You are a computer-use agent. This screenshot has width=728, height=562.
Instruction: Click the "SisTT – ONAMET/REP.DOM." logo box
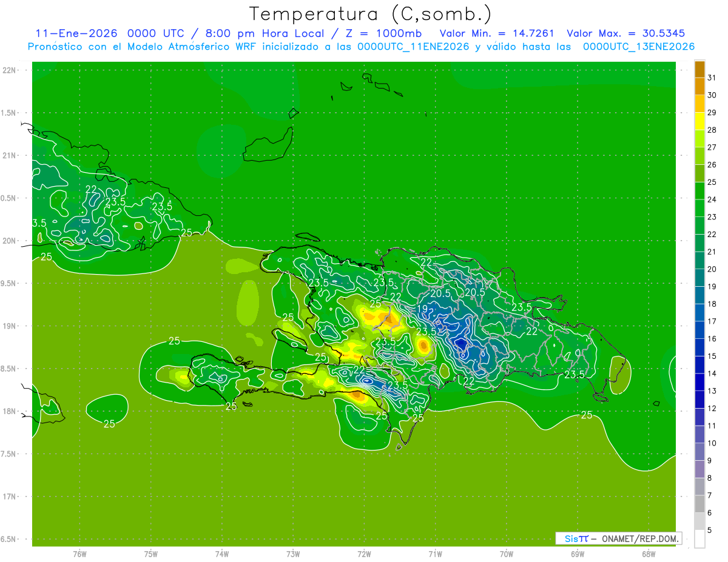coord(618,538)
